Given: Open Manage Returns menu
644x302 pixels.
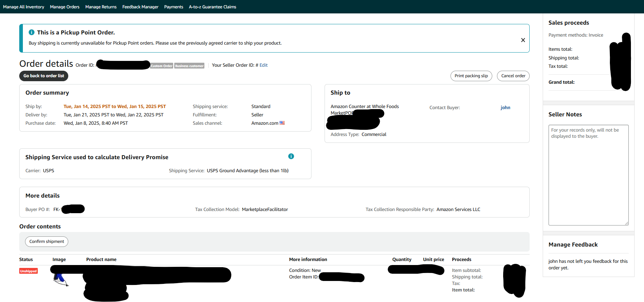Looking at the screenshot, I should 101,7.
